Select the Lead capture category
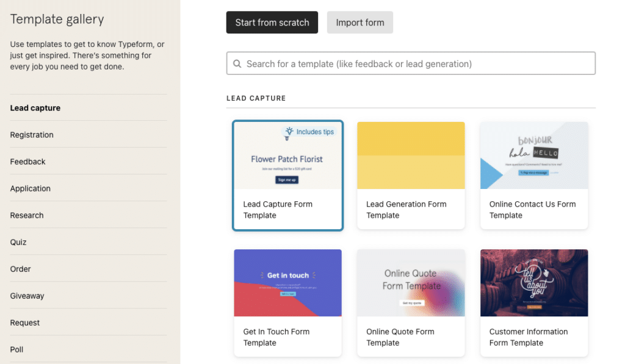This screenshot has height=364, width=625. pos(35,108)
